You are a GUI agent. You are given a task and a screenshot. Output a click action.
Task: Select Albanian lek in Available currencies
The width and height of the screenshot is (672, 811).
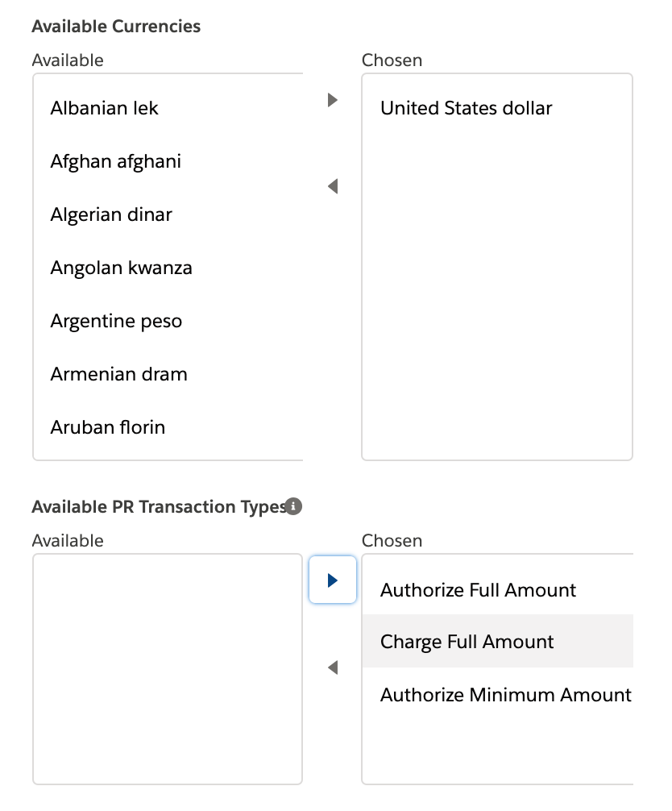[x=105, y=108]
